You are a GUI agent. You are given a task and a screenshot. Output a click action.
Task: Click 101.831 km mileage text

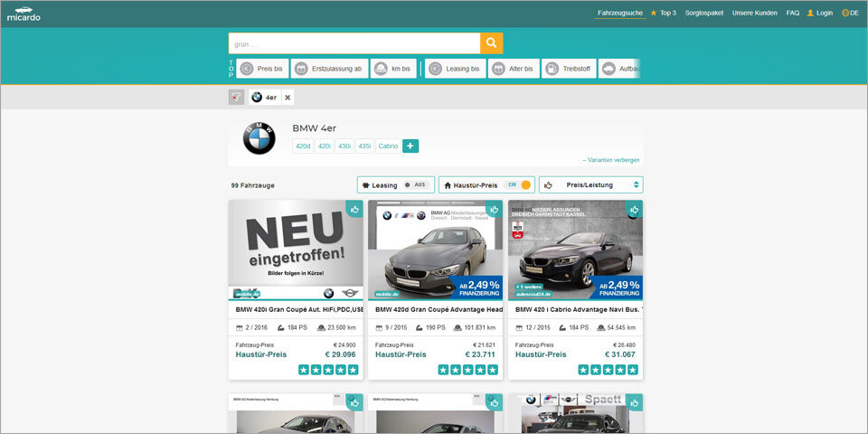click(x=480, y=327)
